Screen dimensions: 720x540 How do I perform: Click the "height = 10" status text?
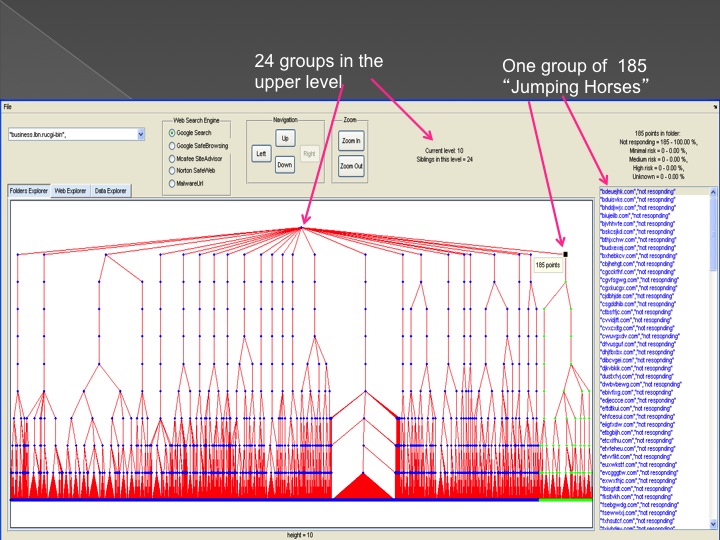pos(300,535)
